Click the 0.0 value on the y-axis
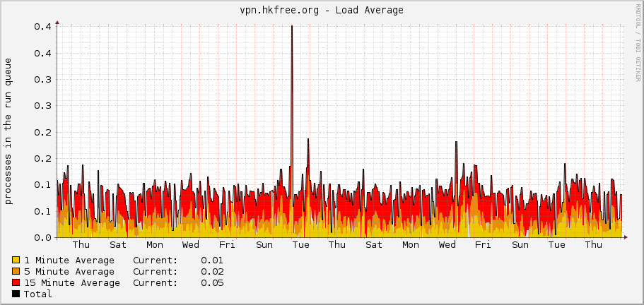644x305 pixels. click(x=42, y=238)
